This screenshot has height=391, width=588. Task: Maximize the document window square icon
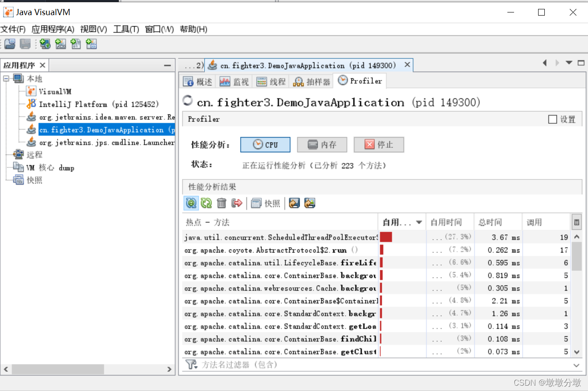pos(581,63)
